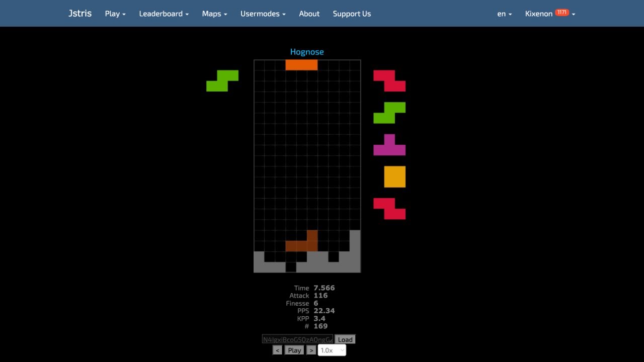Click the green S piece in hold
Screen dimensions: 644x362
(x=222, y=81)
